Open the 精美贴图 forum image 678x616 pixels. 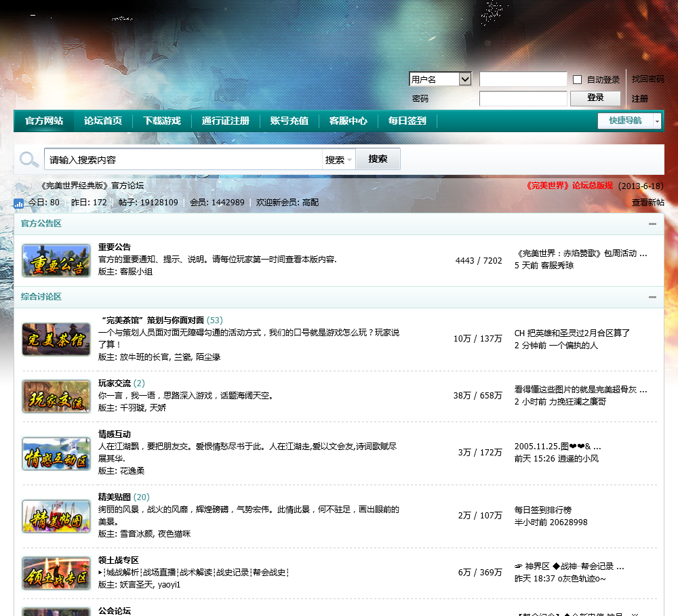(x=56, y=516)
